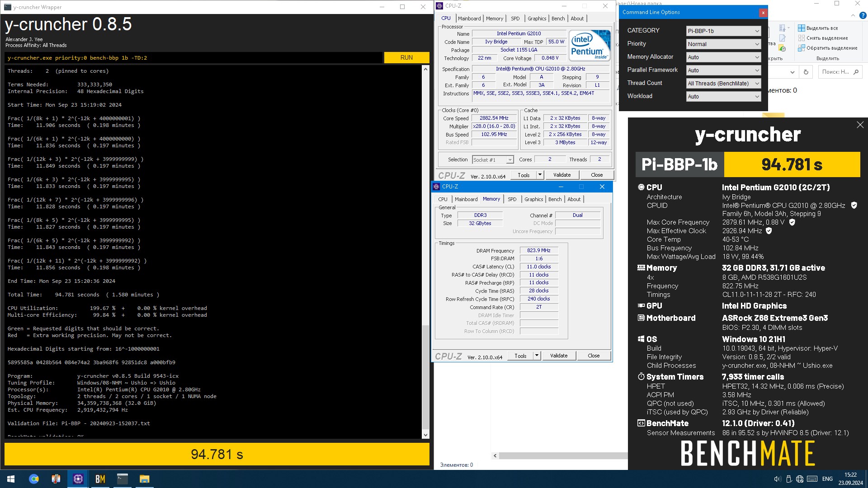This screenshot has width=868, height=488.
Task: Open Chrome from the taskbar
Action: point(34,479)
